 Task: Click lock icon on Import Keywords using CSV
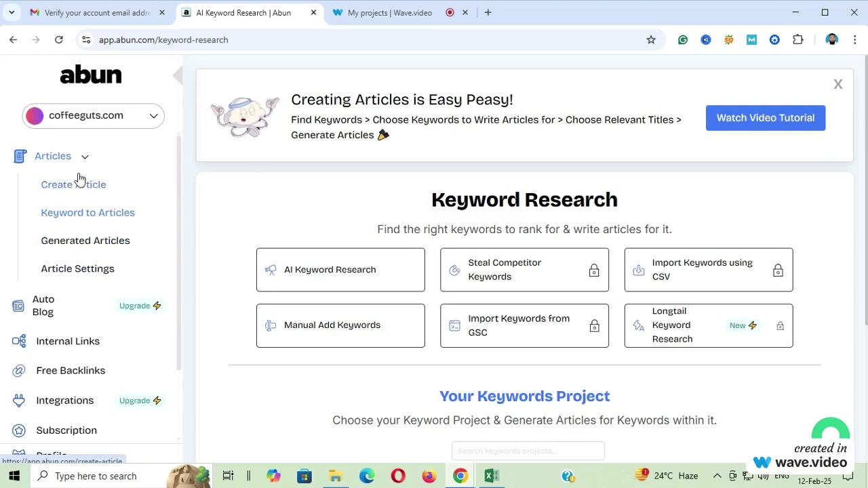(778, 270)
